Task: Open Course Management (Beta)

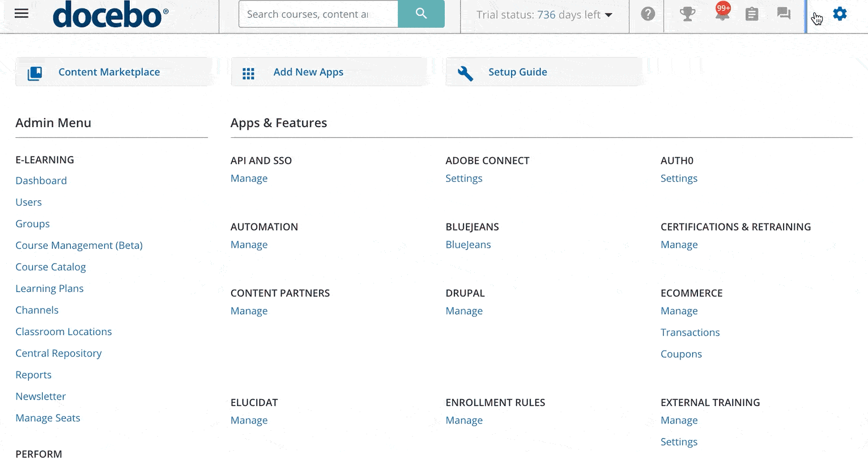Action: tap(79, 245)
